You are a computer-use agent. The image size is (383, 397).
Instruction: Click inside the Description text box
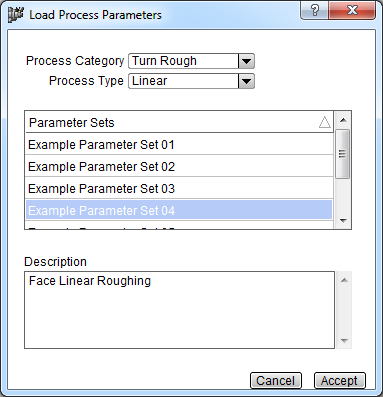coord(179,310)
